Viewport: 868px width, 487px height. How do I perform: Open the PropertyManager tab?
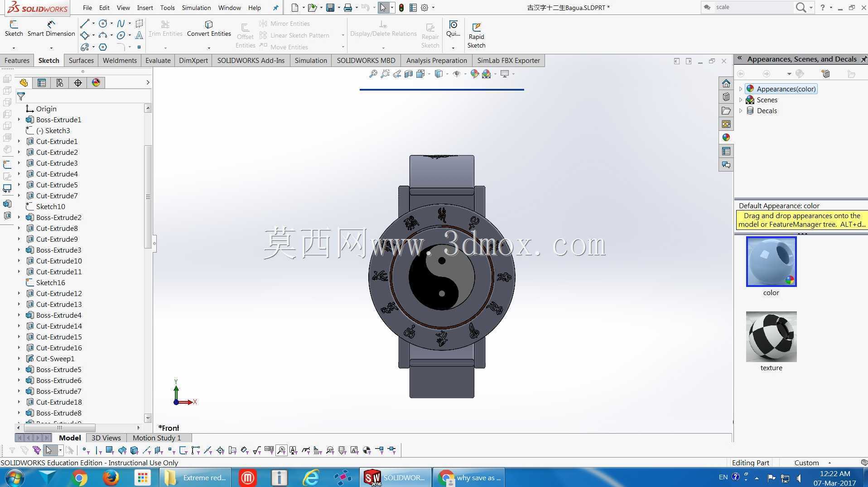42,83
